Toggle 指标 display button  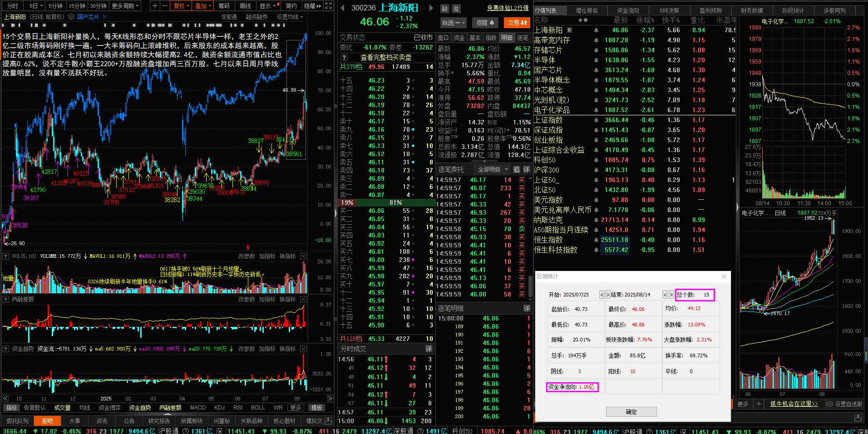pyautogui.click(x=11, y=408)
